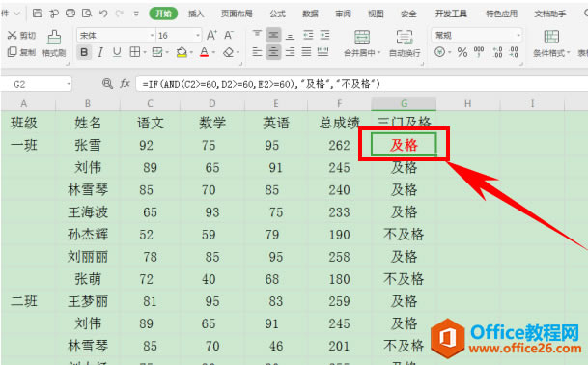
Task: Click the Print icon in quick access toolbar
Action: pyautogui.click(x=70, y=14)
